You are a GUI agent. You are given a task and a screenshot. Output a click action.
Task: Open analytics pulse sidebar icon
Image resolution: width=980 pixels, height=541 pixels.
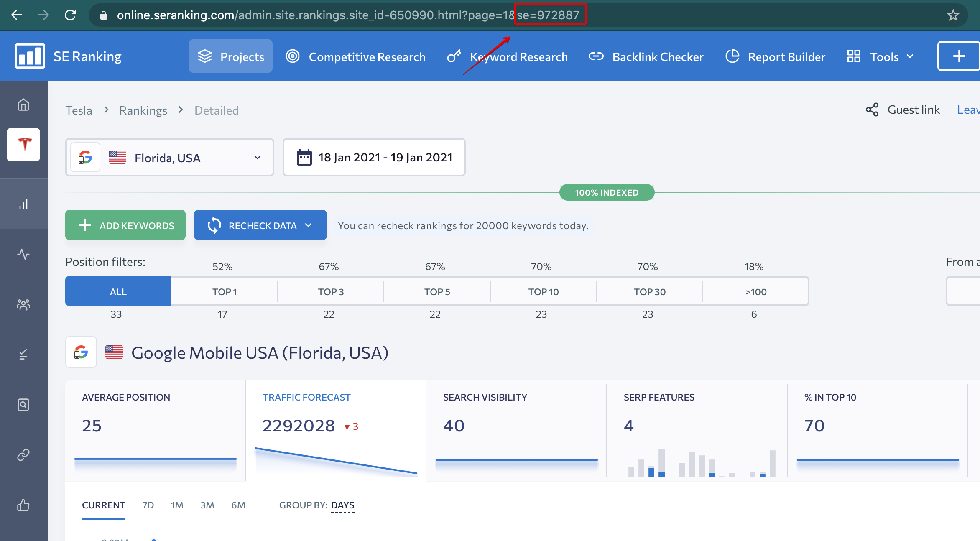pyautogui.click(x=23, y=254)
